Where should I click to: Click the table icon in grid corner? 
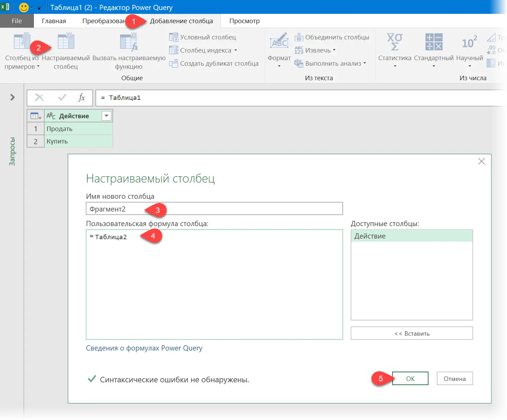pos(36,116)
